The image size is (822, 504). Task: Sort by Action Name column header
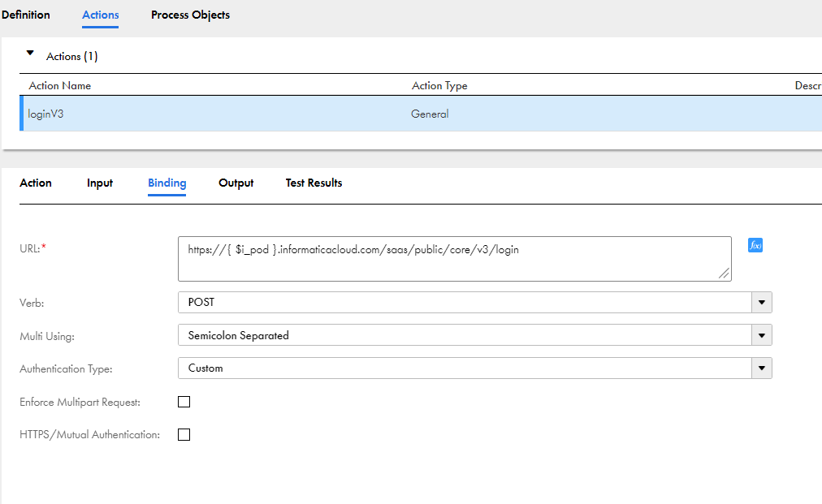click(60, 85)
